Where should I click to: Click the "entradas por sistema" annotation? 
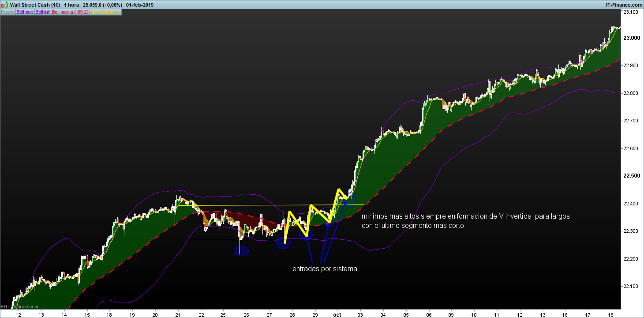325,269
